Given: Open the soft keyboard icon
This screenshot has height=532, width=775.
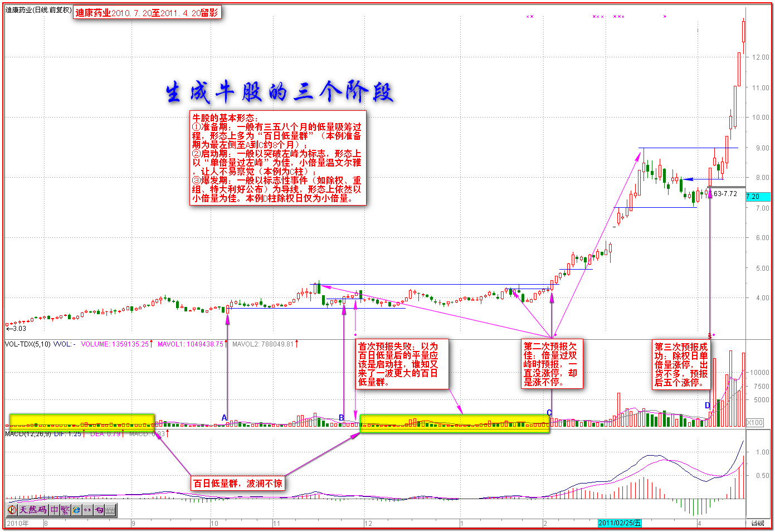Looking at the screenshot, I should tap(110, 510).
